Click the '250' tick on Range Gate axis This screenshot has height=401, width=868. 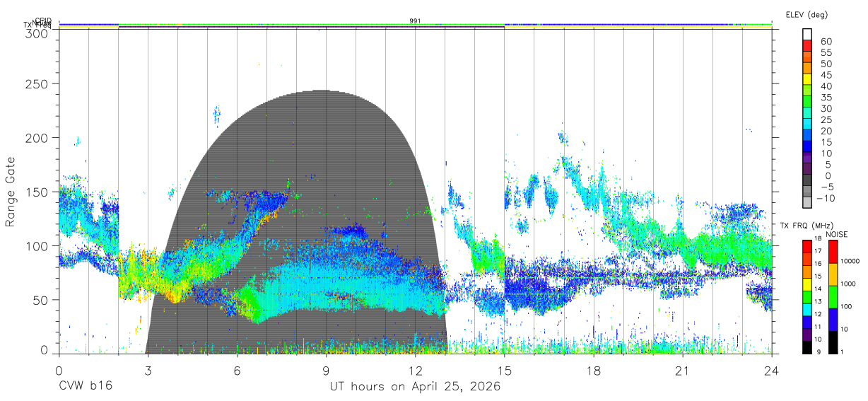35,84
